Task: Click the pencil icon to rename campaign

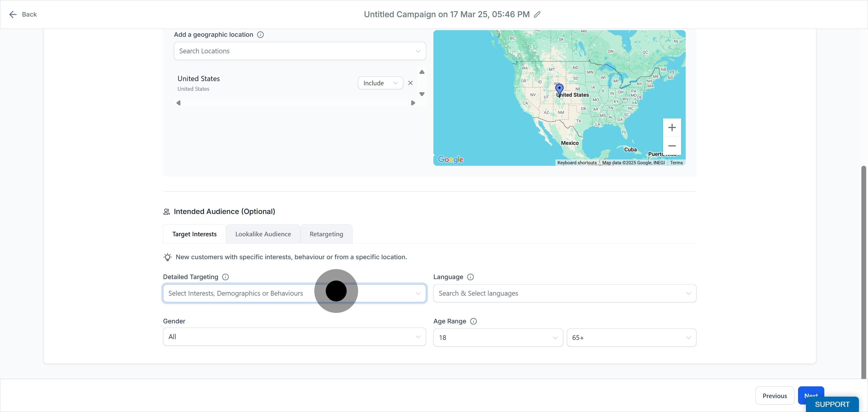Action: [x=537, y=14]
